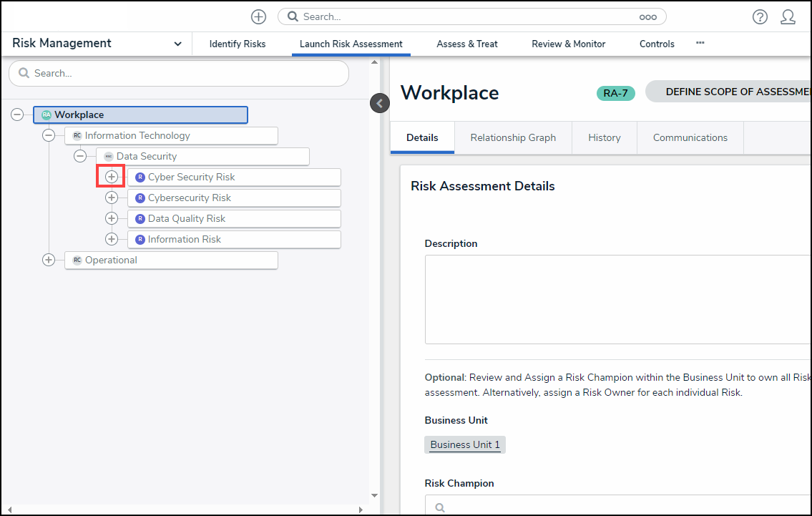Go to Assess & Treat menu
The image size is (812, 516).
point(467,44)
